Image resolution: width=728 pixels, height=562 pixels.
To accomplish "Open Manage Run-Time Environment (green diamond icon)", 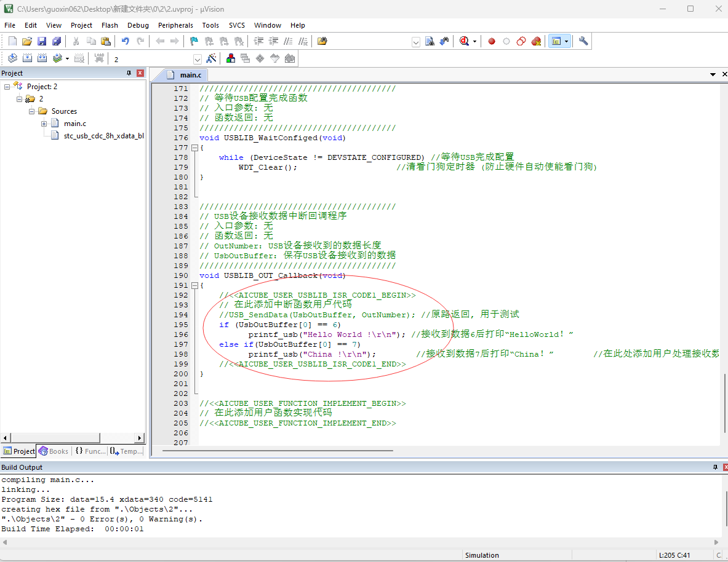I will (x=260, y=58).
